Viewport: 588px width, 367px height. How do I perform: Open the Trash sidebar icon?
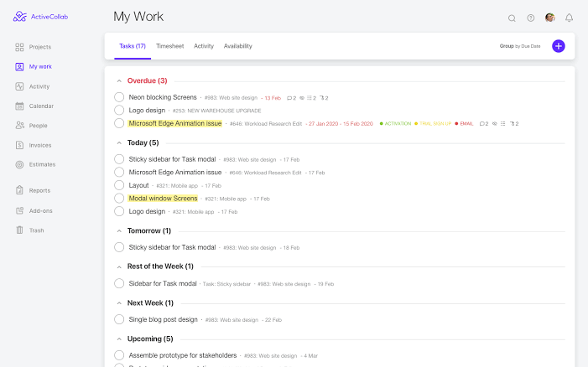point(19,230)
